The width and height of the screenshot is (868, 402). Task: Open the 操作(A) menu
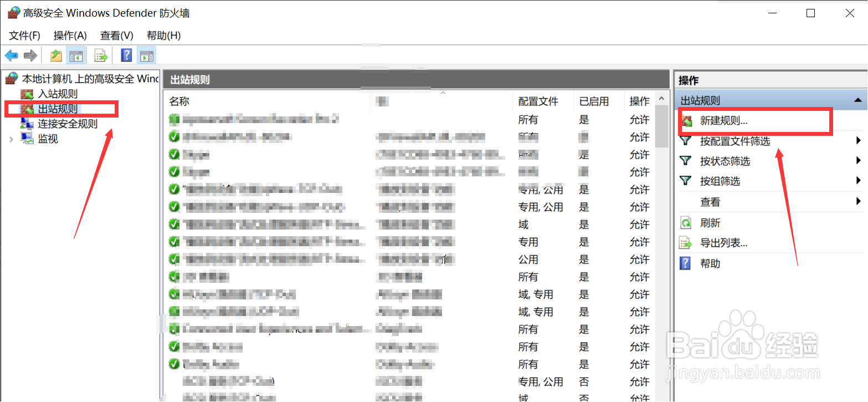click(70, 35)
